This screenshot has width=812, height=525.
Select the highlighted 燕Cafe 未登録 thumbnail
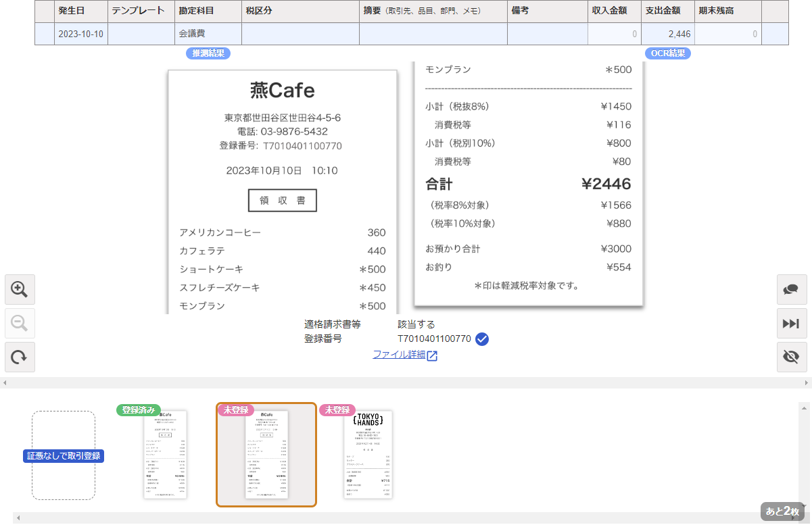tap(266, 455)
